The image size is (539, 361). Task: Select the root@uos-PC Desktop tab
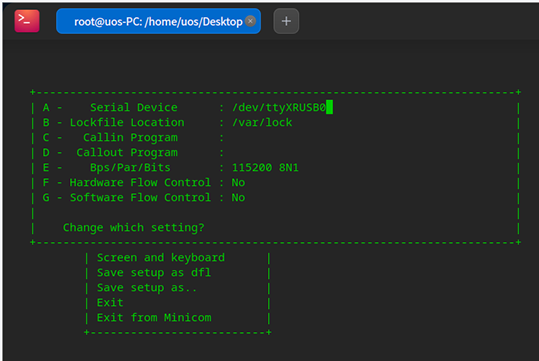point(158,21)
